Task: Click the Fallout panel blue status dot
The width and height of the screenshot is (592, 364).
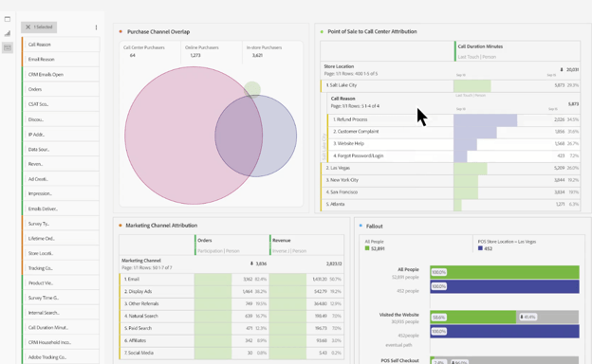Action: (361, 226)
